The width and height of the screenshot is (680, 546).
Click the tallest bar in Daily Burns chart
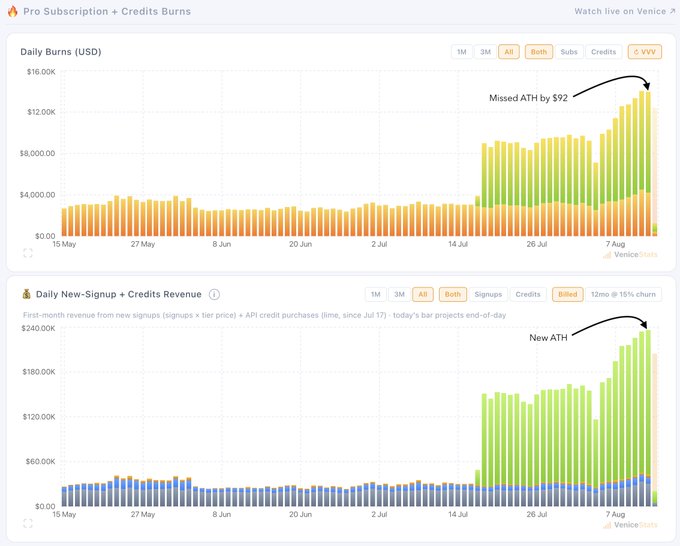(641, 163)
